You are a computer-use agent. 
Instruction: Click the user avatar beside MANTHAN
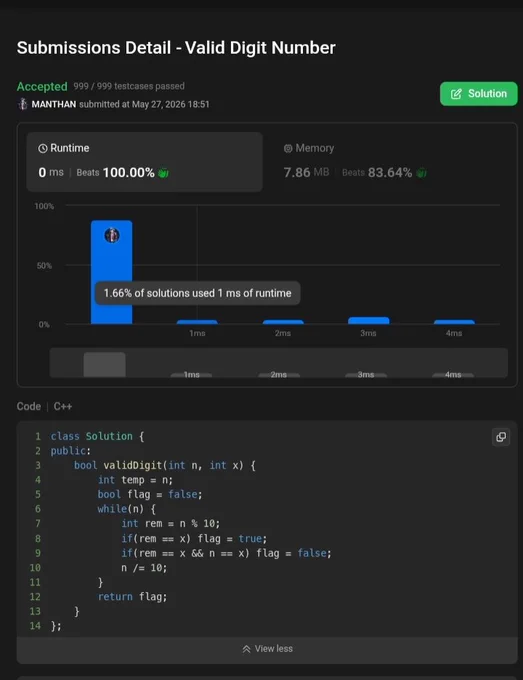pyautogui.click(x=23, y=104)
